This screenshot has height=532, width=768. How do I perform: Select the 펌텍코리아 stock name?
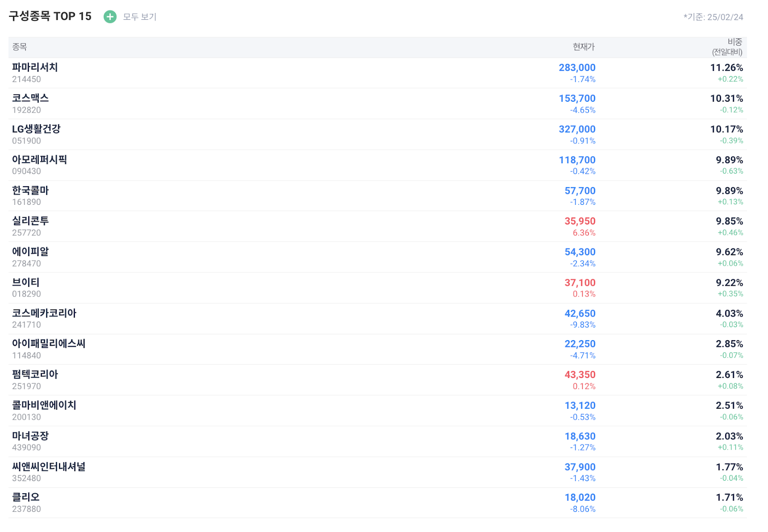coord(35,375)
